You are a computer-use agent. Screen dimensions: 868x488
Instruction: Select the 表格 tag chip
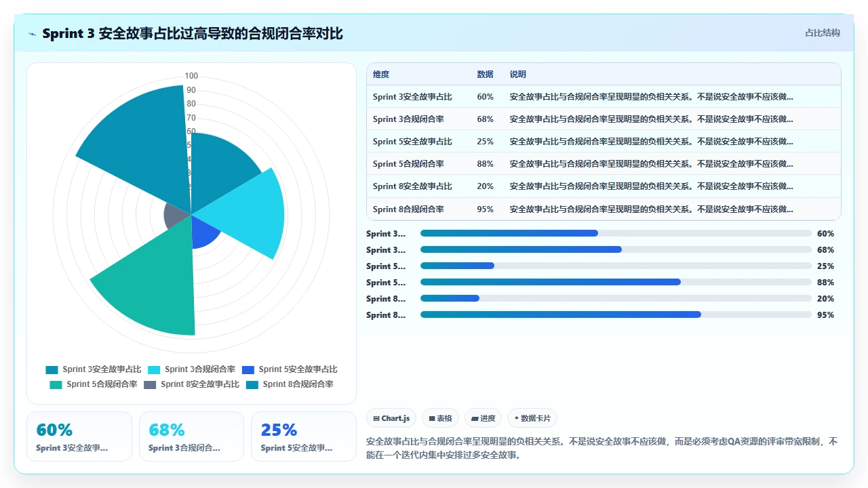[x=440, y=418]
